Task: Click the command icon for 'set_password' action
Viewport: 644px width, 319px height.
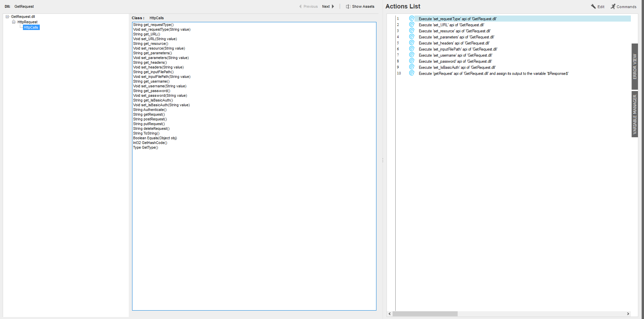Action: coord(411,61)
